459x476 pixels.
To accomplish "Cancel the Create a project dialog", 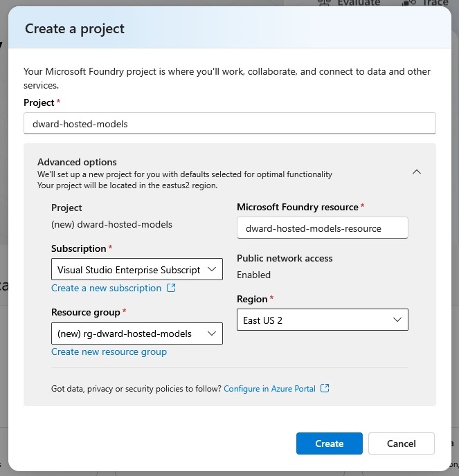I will point(402,443).
